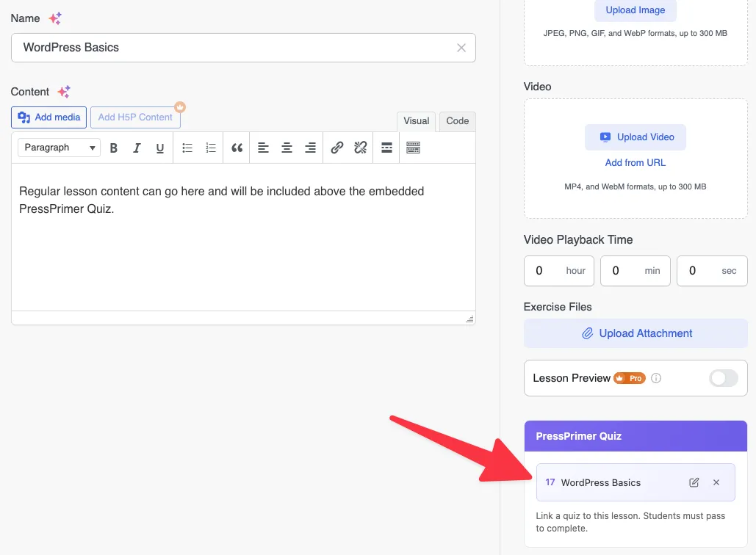Viewport: 756px width, 555px height.
Task: Toggle the editor toolbar visibility icon
Action: [413, 148]
